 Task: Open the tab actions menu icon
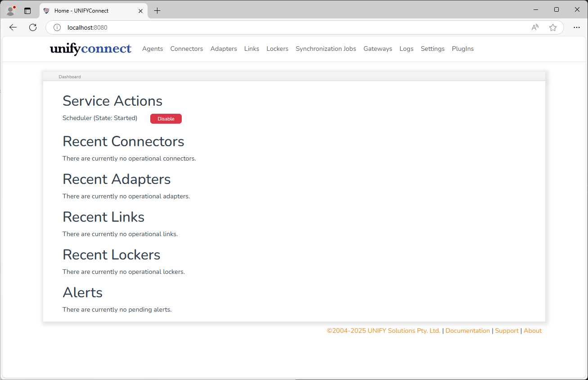[27, 11]
